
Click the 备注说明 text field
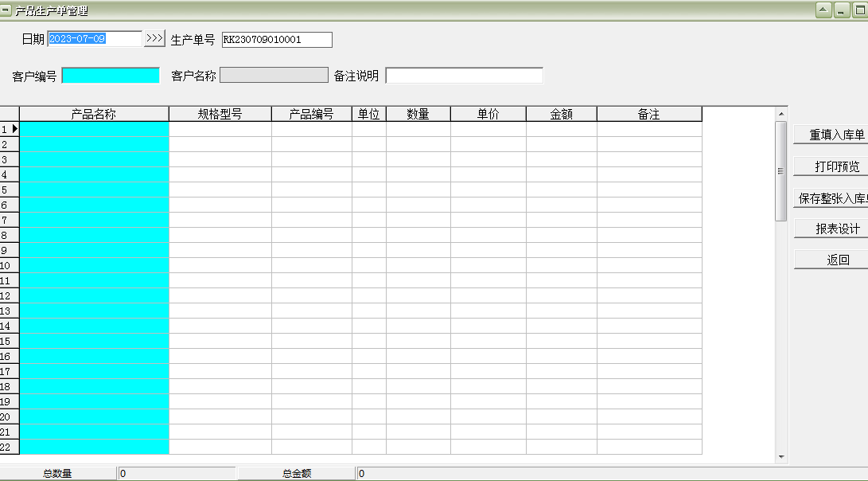click(x=465, y=76)
